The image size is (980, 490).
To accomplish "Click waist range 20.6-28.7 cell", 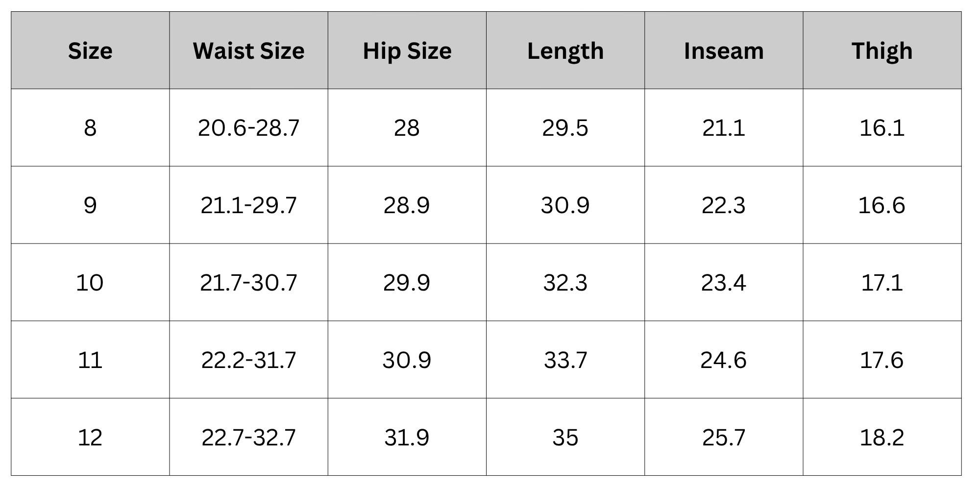I will click(248, 128).
